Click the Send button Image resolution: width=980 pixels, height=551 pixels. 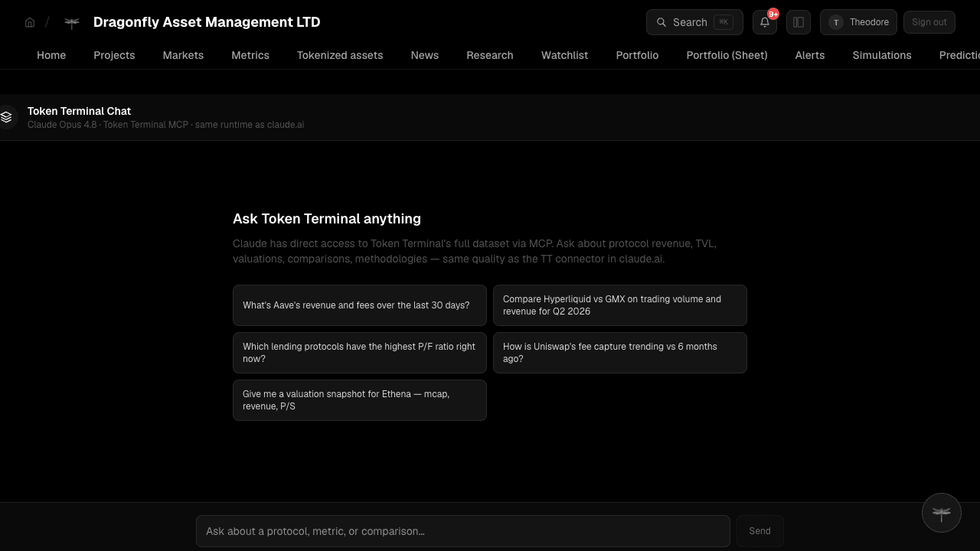pyautogui.click(x=759, y=531)
